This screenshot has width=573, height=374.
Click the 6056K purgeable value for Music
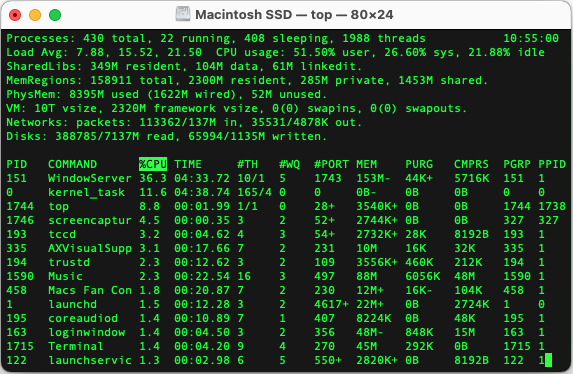point(422,276)
